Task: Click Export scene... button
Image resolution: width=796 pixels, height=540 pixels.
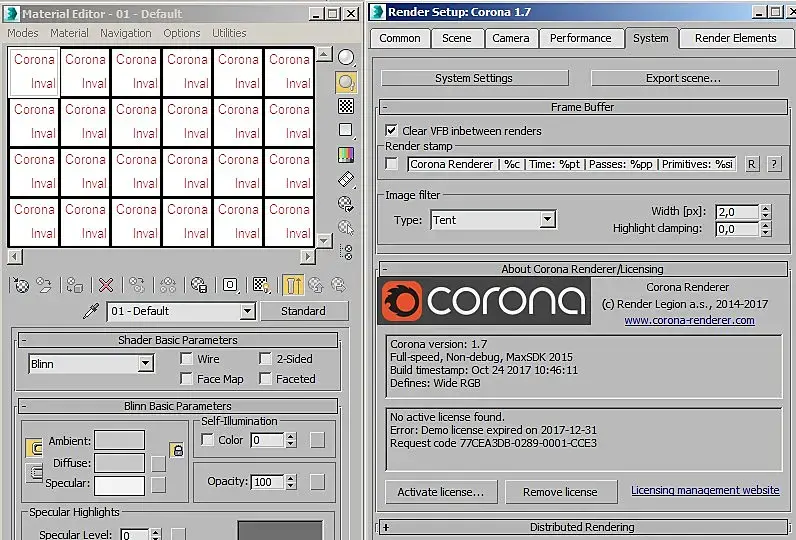Action: click(x=684, y=78)
